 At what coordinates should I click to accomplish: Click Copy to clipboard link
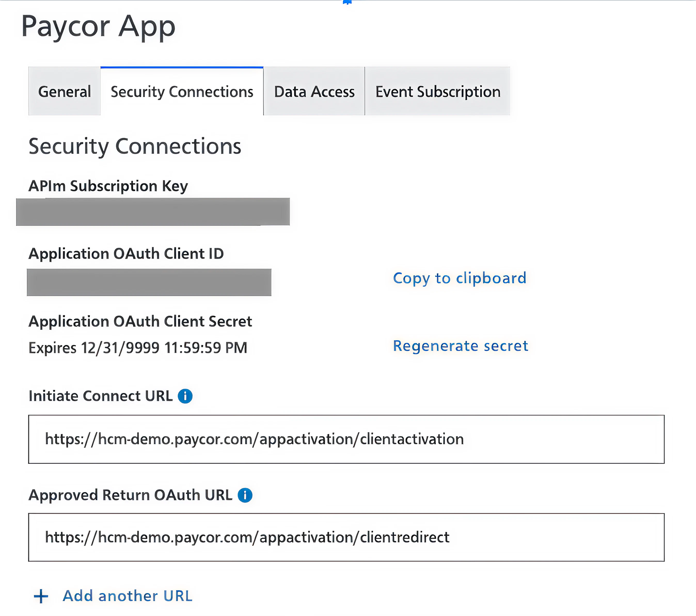pos(460,278)
